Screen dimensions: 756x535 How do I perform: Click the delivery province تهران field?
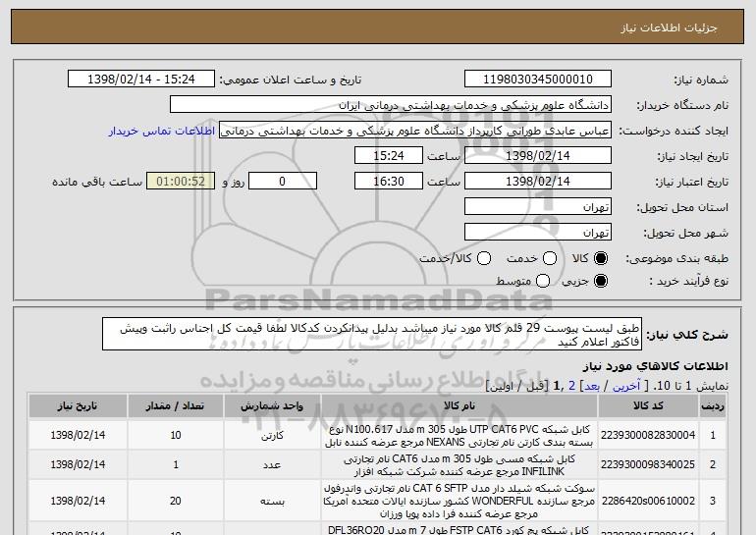point(538,207)
